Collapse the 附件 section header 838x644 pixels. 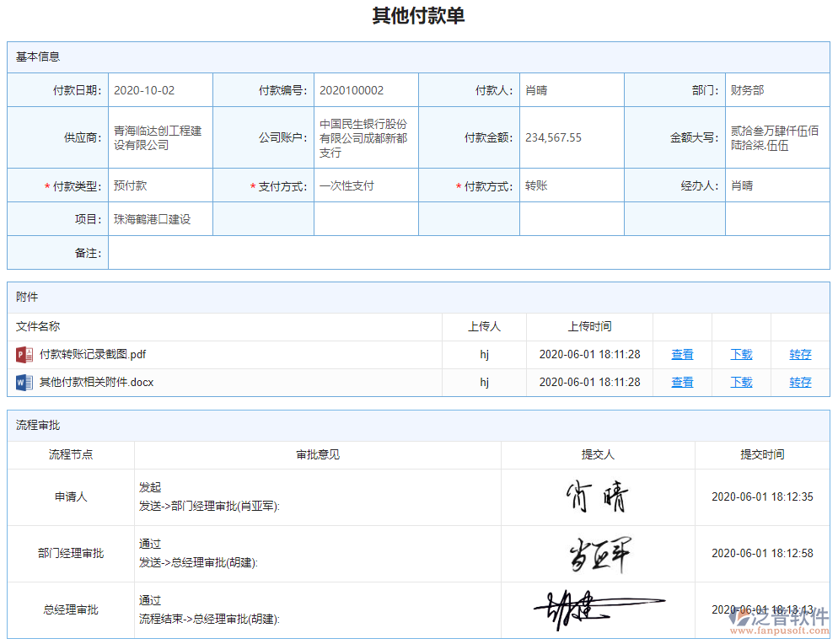click(26, 297)
